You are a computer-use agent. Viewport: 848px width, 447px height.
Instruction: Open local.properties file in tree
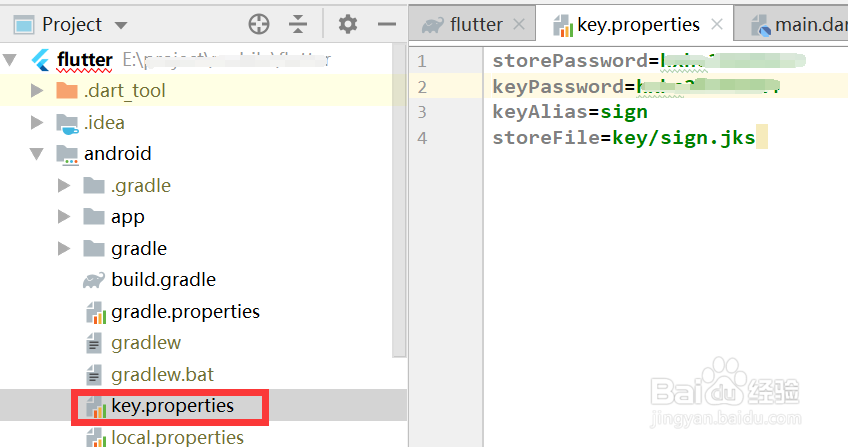coord(177,437)
